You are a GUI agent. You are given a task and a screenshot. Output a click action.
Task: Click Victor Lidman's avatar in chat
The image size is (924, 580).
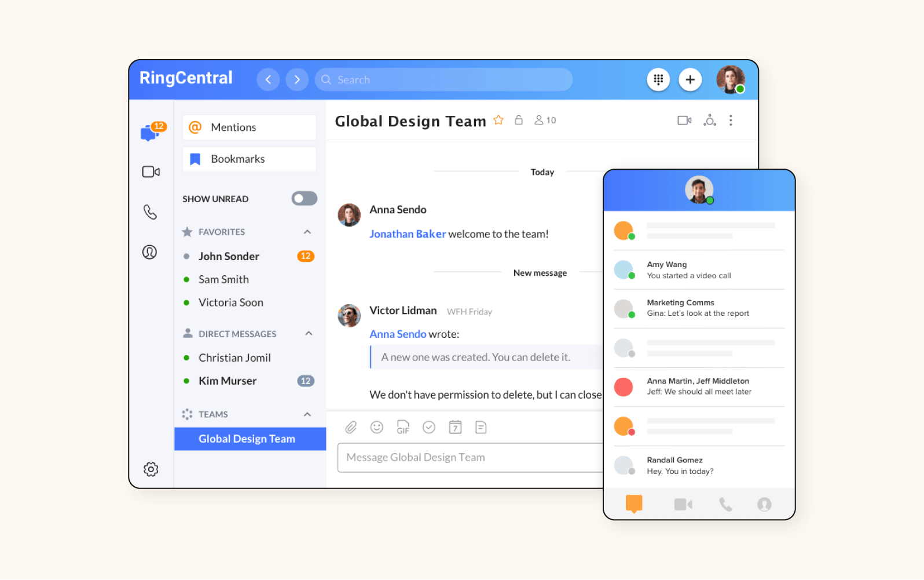349,316
